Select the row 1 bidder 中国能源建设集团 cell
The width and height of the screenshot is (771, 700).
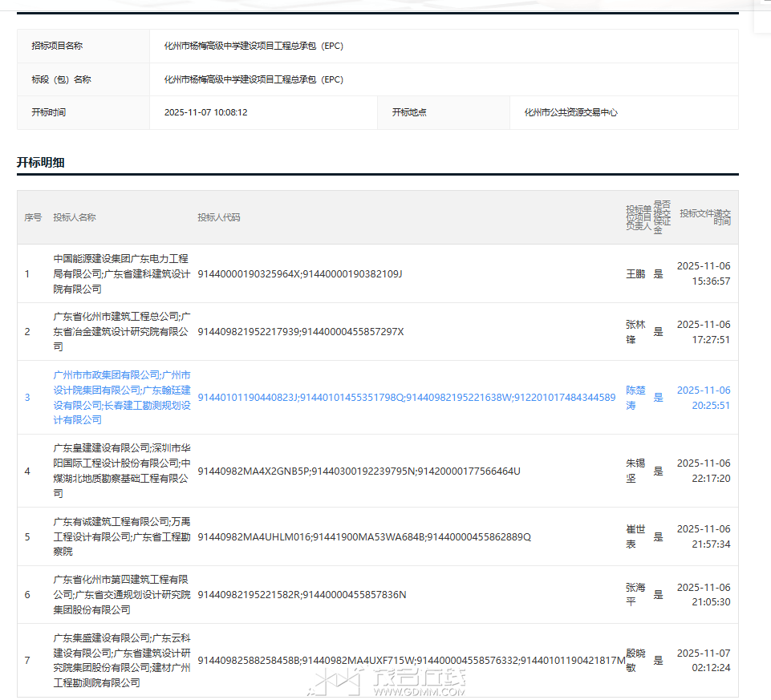point(122,273)
